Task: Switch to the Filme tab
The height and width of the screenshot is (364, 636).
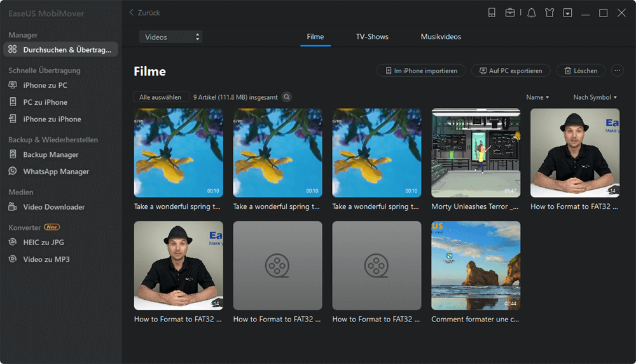Action: tap(315, 37)
